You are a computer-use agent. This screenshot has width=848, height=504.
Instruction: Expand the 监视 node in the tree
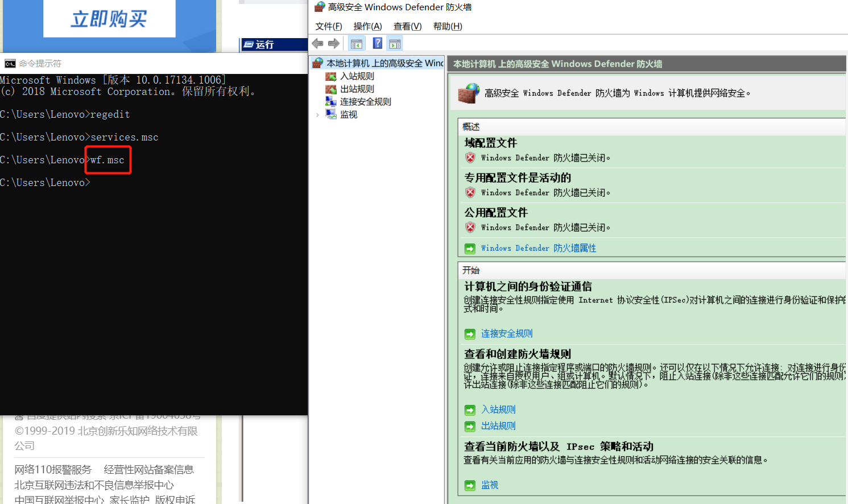click(317, 115)
